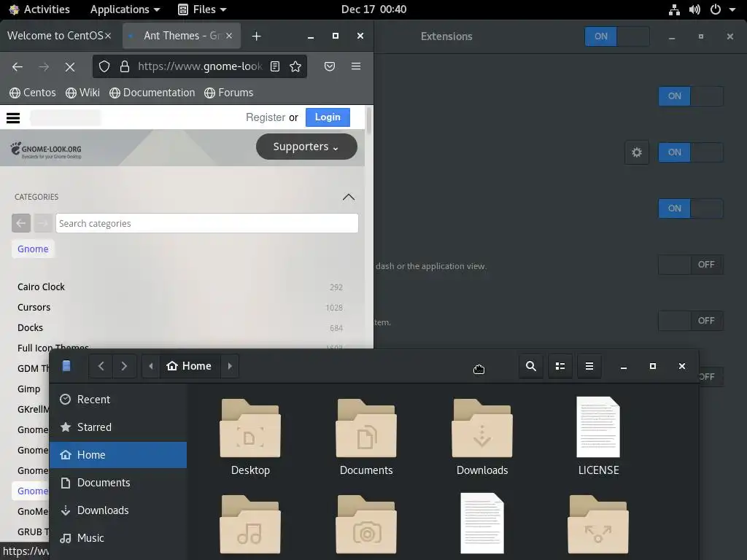The image size is (747, 560).
Task: Open the Files window hamburger menu
Action: (x=589, y=366)
